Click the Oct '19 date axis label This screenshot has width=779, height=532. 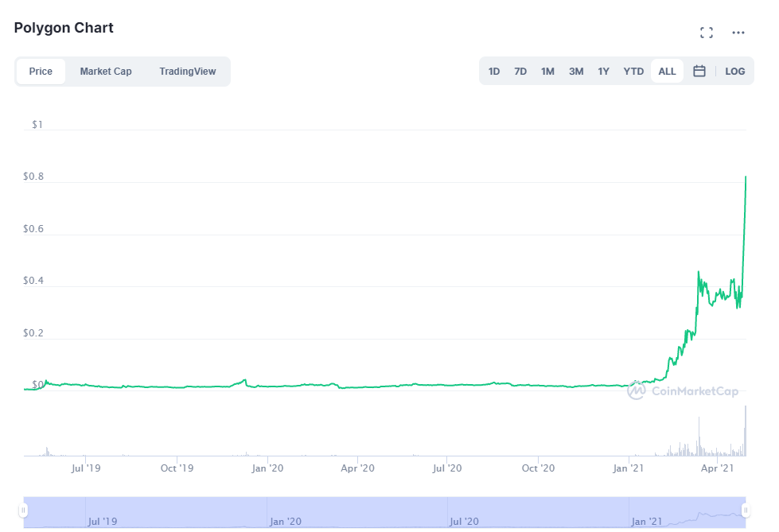click(x=177, y=468)
